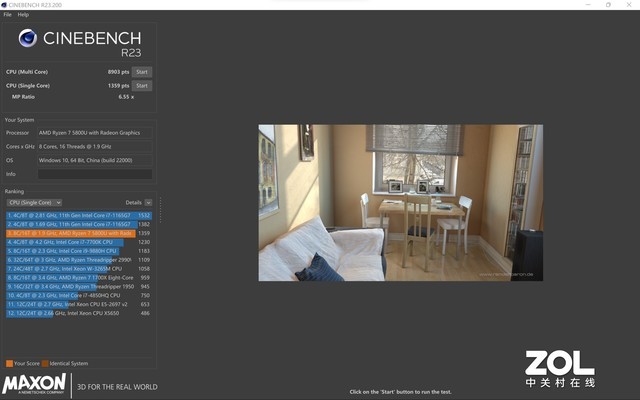Open the Help menu
640x400 pixels.
[x=23, y=14]
